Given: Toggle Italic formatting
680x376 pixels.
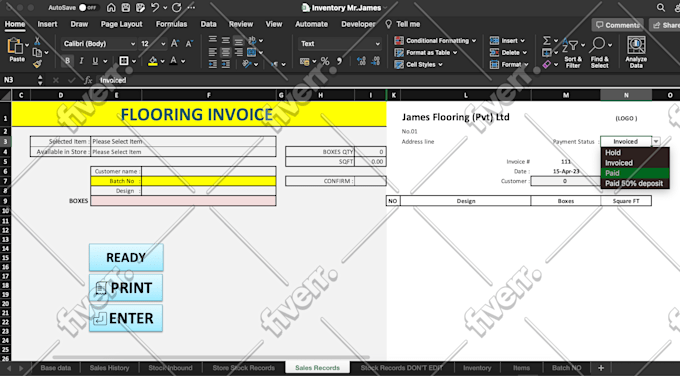Looking at the screenshot, I should pyautogui.click(x=81, y=61).
